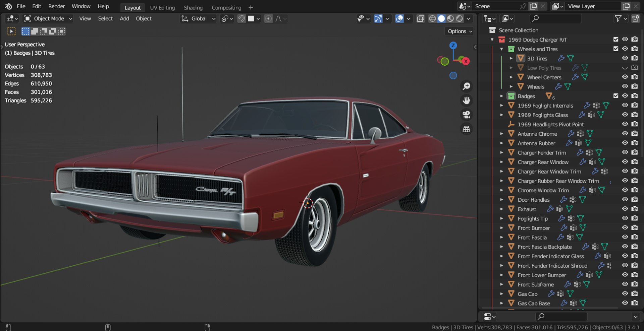
Task: Toggle show gizmo button
Action: click(378, 19)
